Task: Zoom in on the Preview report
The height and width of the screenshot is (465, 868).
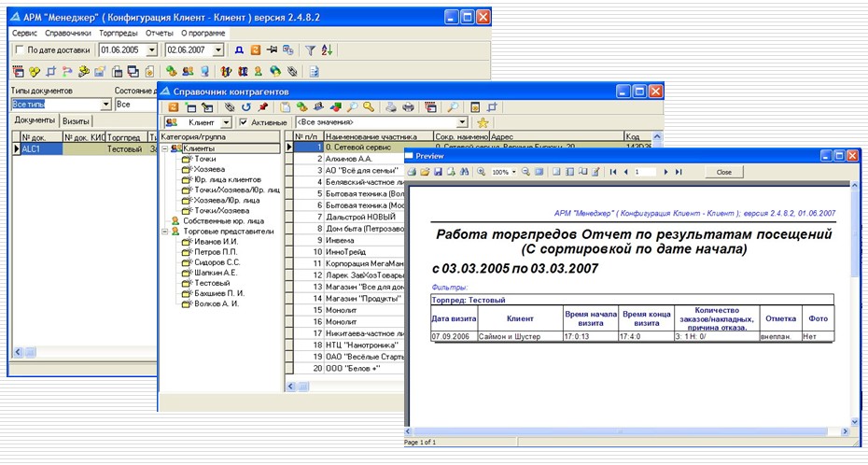Action: point(481,172)
